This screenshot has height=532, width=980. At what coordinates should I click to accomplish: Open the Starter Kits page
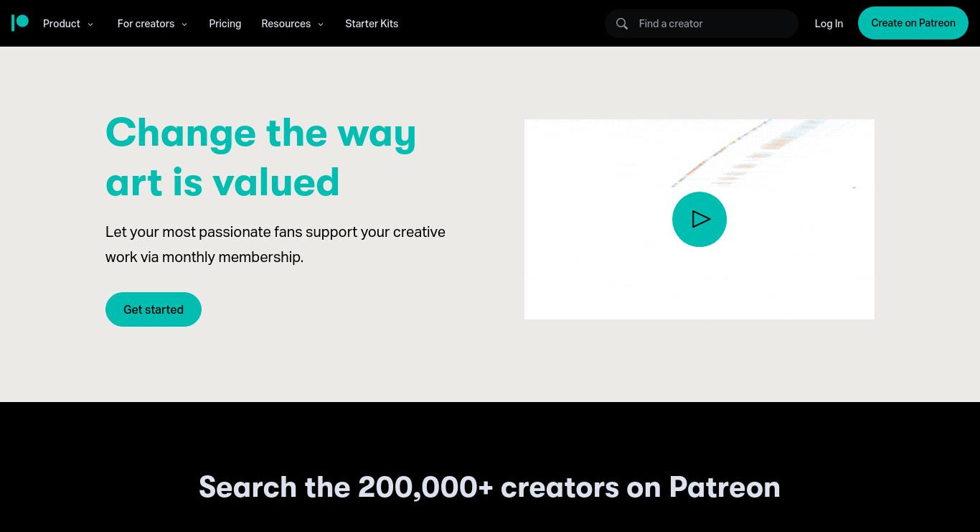click(x=372, y=24)
